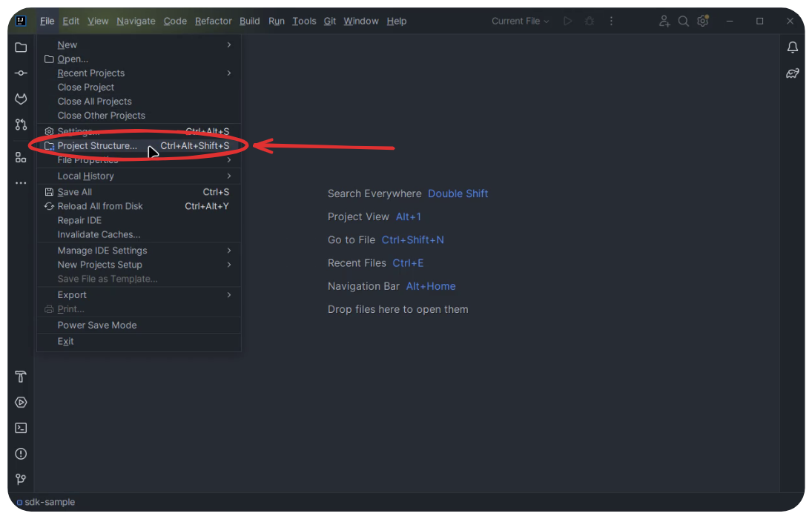Open the Window menu
Screen dimensions: 812x519
click(361, 22)
